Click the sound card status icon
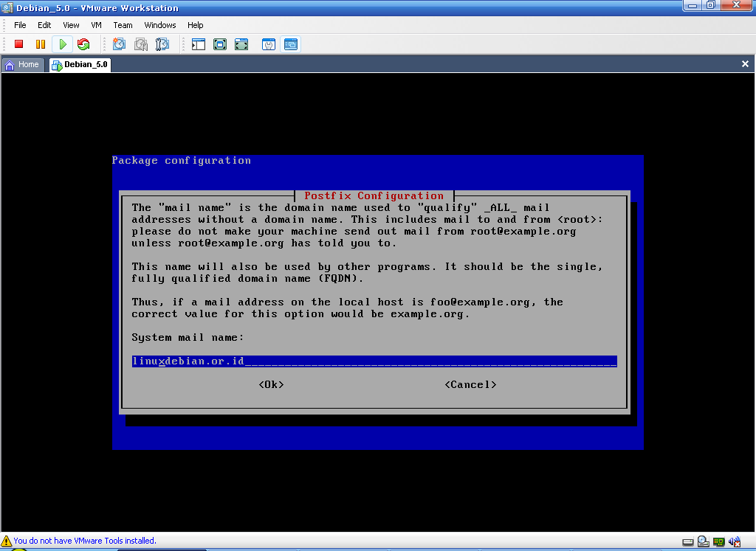 point(735,542)
